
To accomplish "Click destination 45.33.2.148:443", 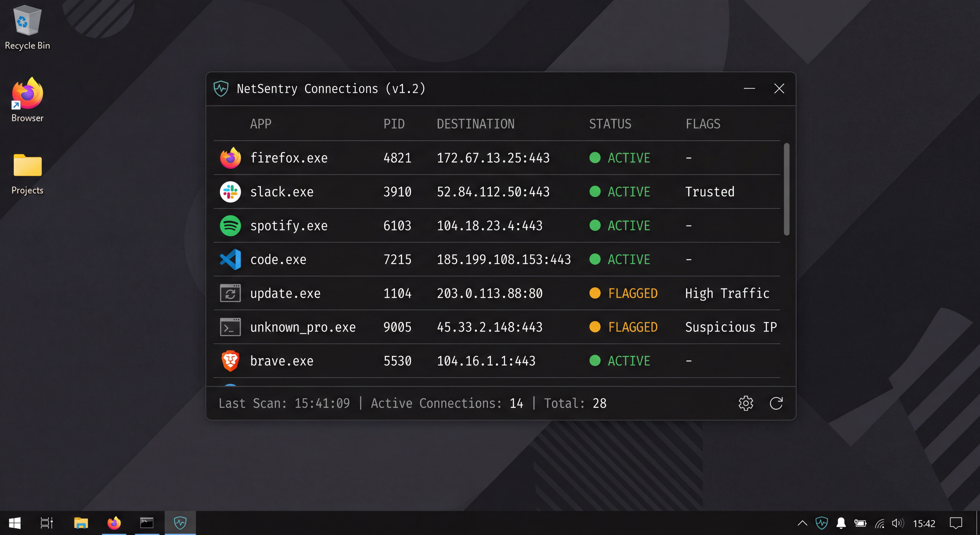I will click(x=490, y=327).
